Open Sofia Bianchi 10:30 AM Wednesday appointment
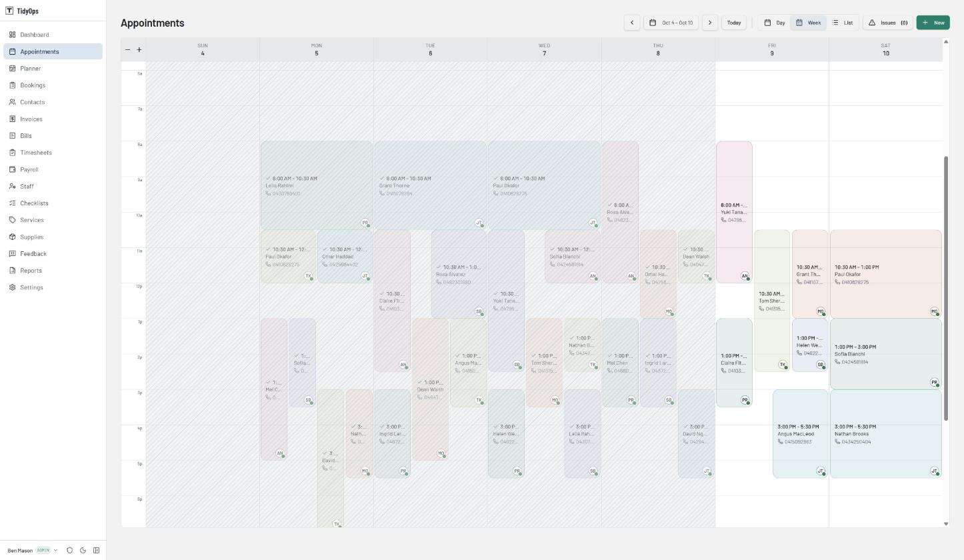The image size is (964, 560). point(573,257)
